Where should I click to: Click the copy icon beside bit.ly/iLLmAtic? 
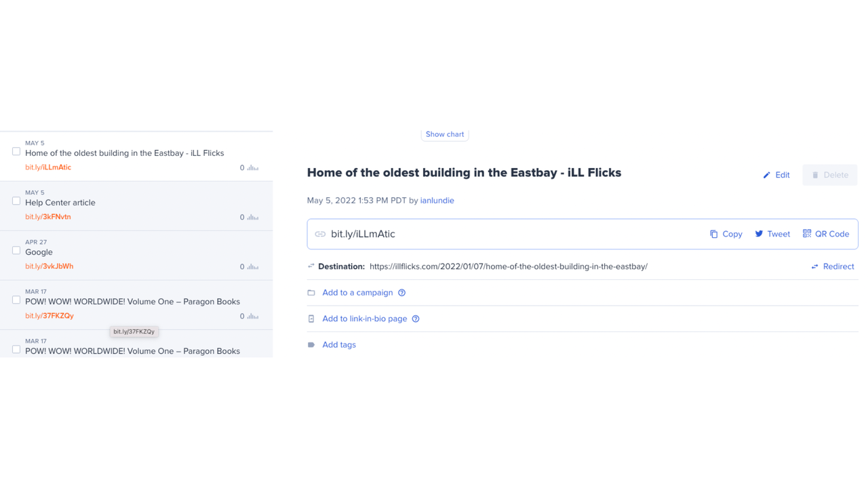point(713,234)
